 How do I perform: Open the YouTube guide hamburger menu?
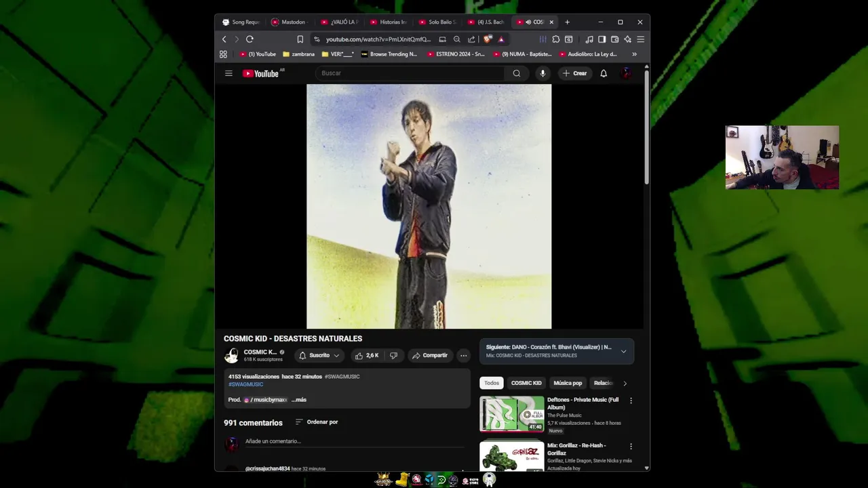pos(229,73)
